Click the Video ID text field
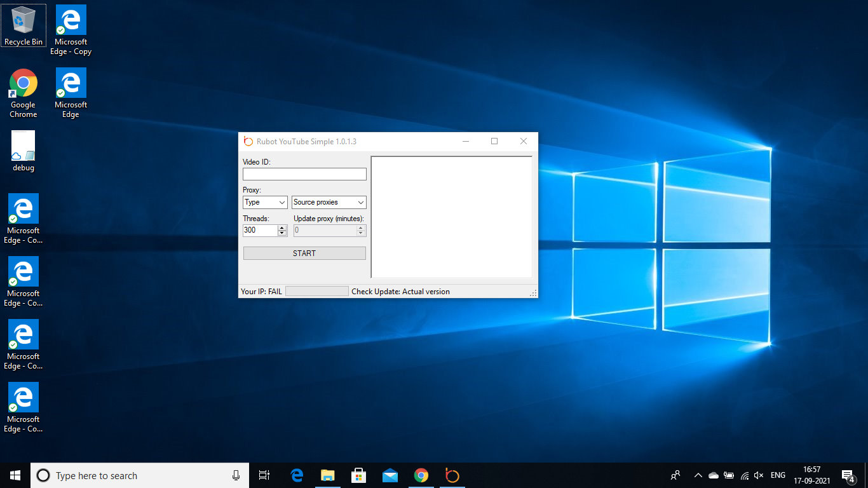The width and height of the screenshot is (868, 488). click(x=304, y=174)
